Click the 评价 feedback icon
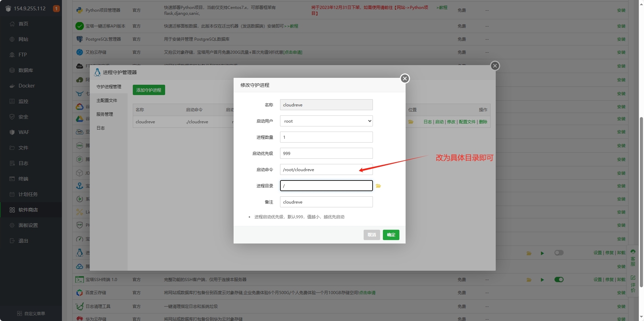 pos(633,283)
